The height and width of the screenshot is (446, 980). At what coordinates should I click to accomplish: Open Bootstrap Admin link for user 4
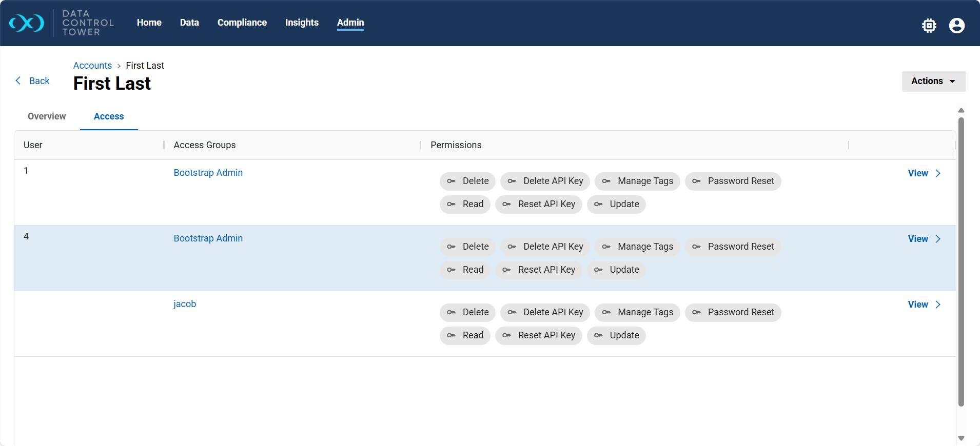click(208, 238)
